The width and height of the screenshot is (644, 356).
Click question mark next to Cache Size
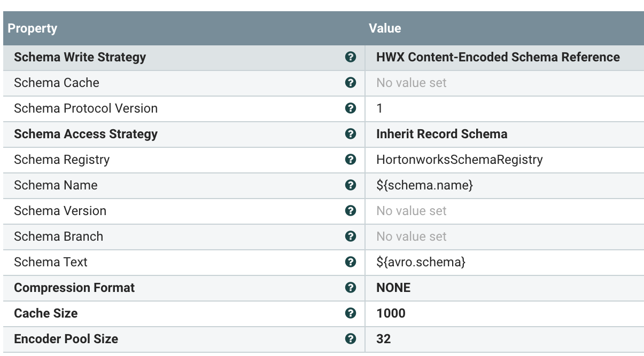(351, 313)
